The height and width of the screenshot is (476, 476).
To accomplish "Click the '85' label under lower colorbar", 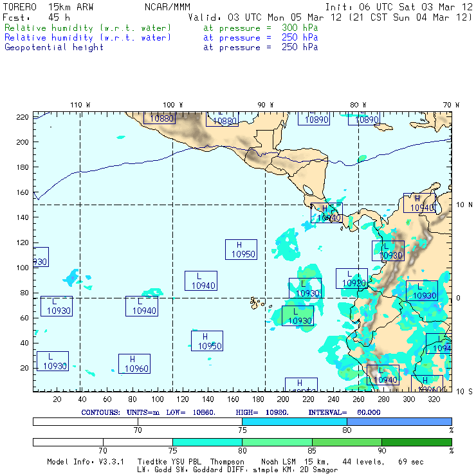I will pos(312,451).
